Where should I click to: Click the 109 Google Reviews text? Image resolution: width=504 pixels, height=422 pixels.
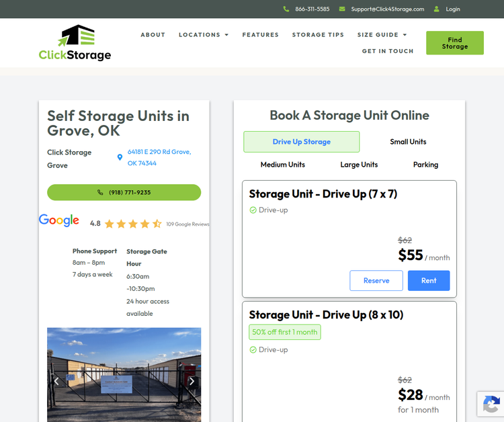coord(187,224)
